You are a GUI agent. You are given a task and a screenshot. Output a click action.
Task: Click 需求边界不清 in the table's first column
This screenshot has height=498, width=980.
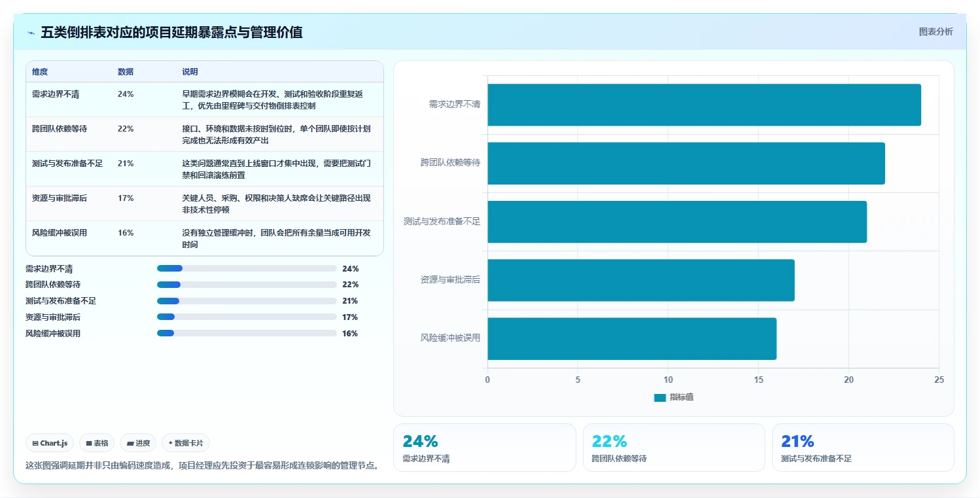pyautogui.click(x=56, y=94)
